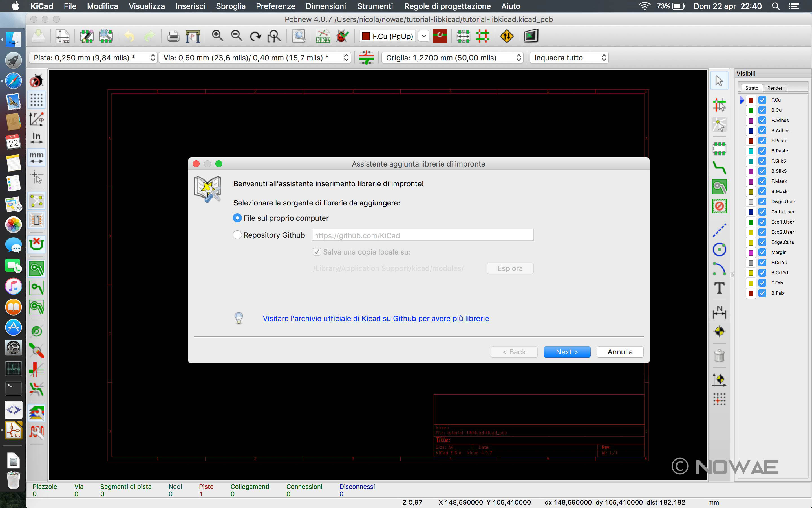Screen dimensions: 812x508
Task: Select the Add dimension tool
Action: click(x=719, y=312)
